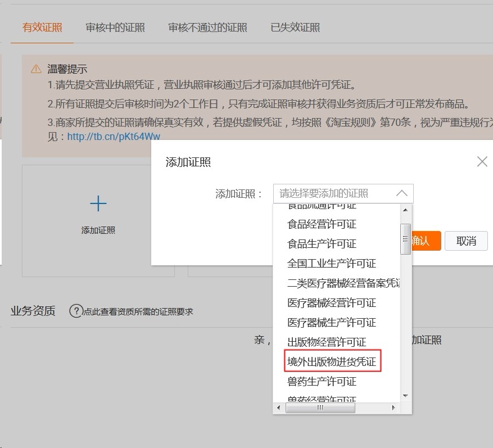Open the 审核不通过的证照 tab
The width and height of the screenshot is (493, 448).
207,28
